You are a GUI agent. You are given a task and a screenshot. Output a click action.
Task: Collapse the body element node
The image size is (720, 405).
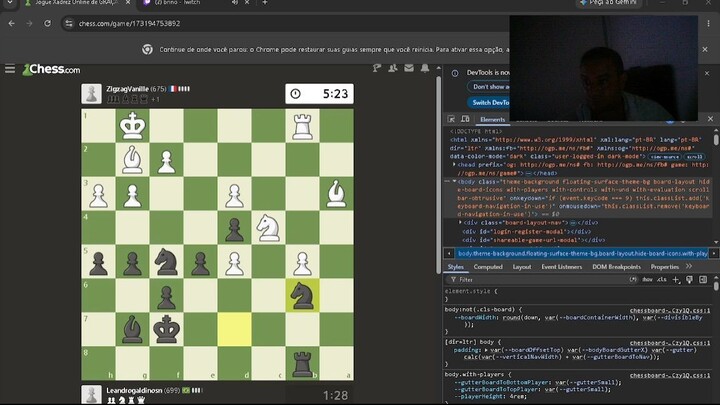454,181
